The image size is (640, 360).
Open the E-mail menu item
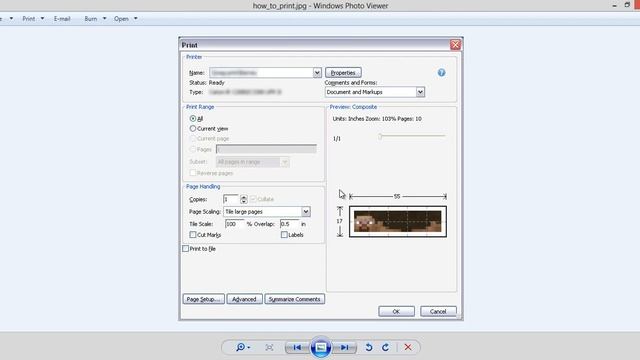click(62, 19)
